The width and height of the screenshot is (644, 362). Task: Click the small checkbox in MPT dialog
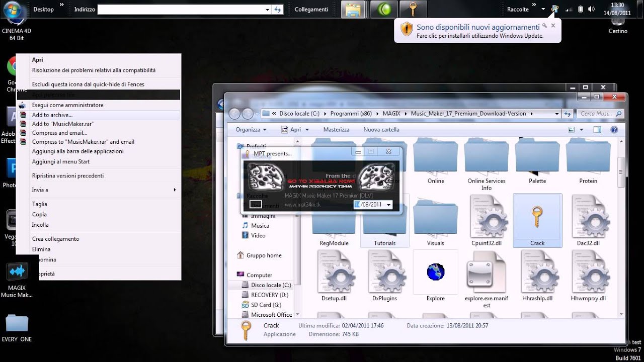256,204
